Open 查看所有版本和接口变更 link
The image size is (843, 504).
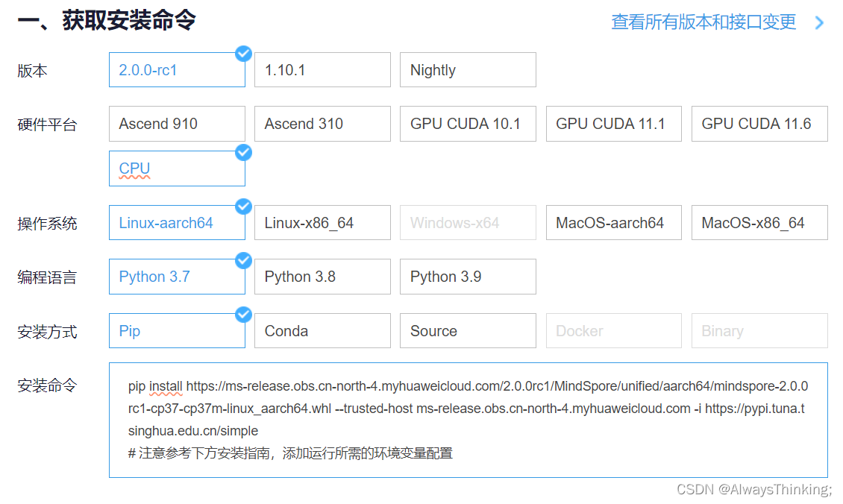pyautogui.click(x=703, y=22)
